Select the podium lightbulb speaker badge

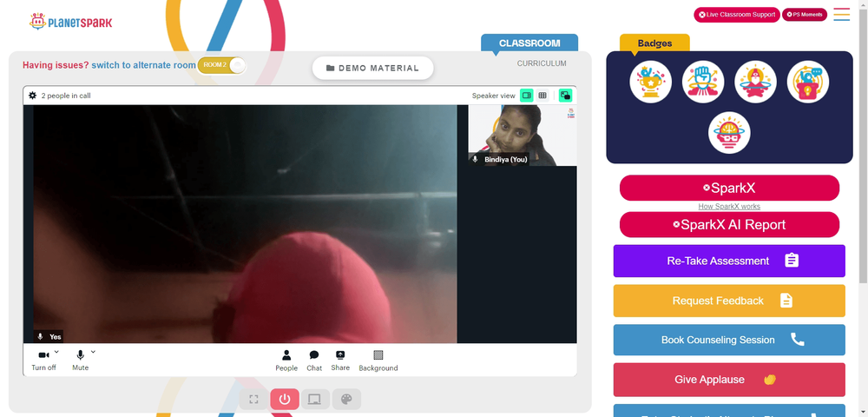pos(807,82)
